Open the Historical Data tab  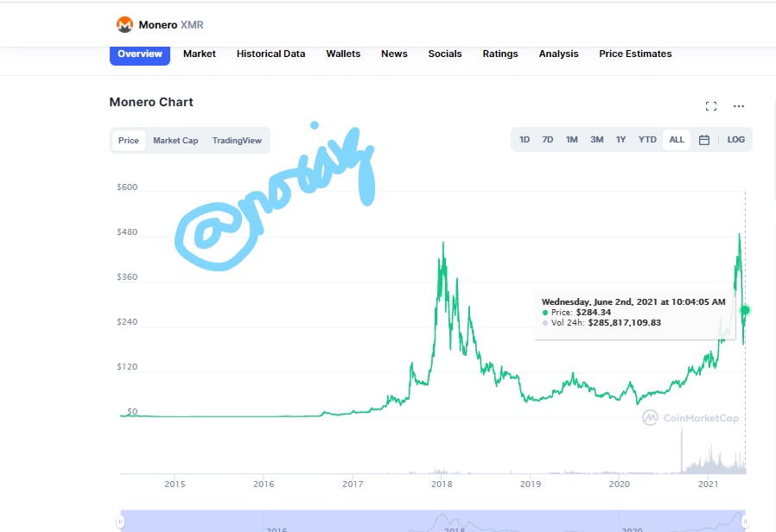(x=270, y=54)
